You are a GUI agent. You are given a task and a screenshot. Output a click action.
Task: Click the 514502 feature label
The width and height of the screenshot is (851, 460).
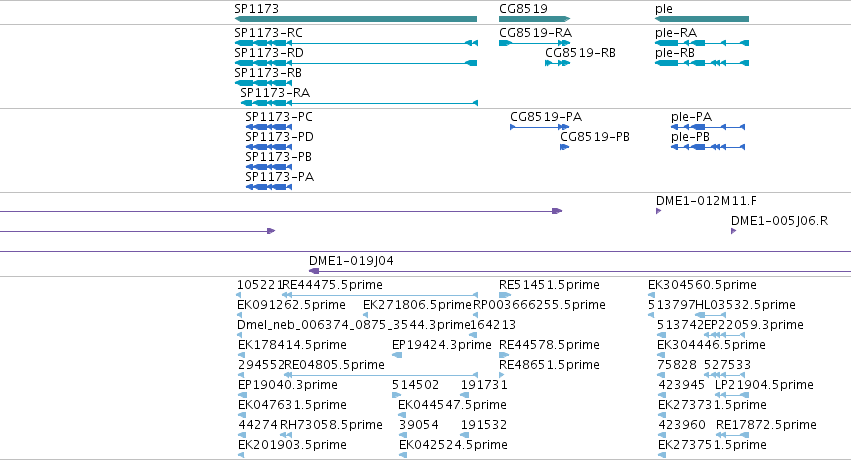[x=415, y=385]
